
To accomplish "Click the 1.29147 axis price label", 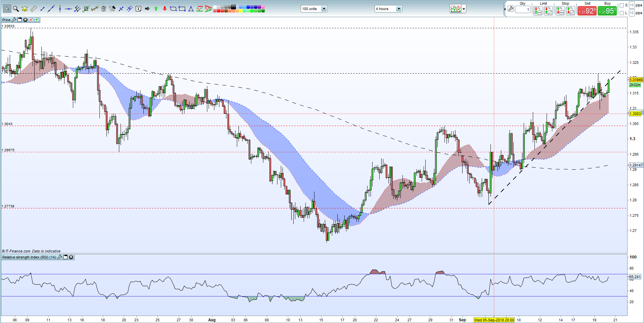I will tap(636, 165).
